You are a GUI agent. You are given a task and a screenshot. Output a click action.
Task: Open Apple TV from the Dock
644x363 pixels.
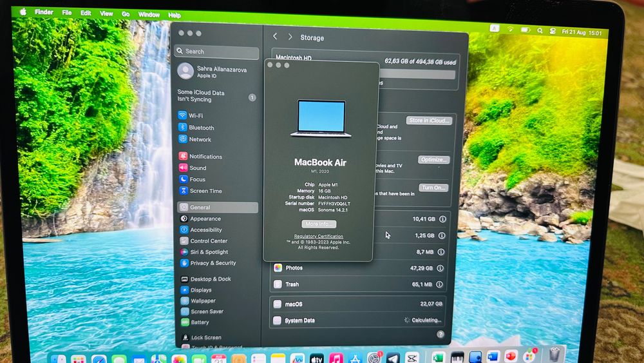(x=317, y=359)
